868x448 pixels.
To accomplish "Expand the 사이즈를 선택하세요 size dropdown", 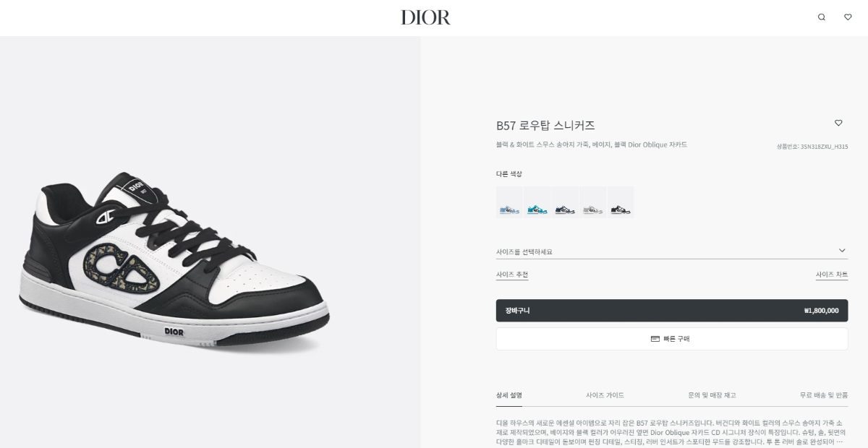I will 672,251.
